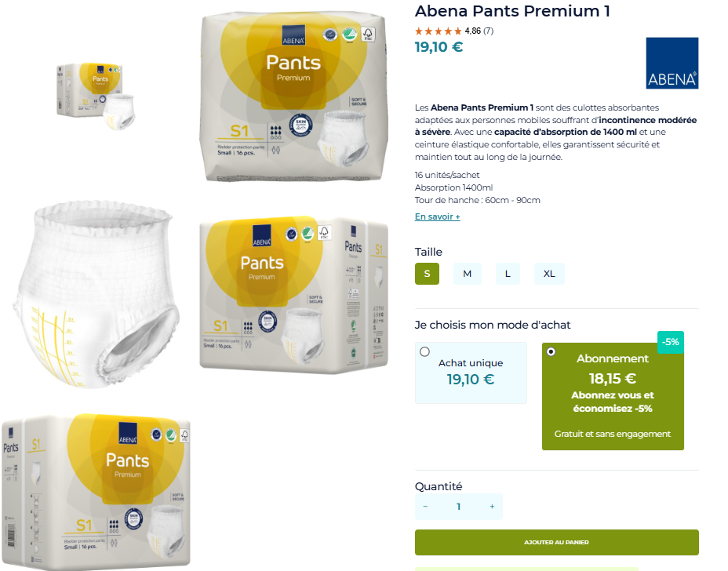Choose size S option
The image size is (728, 571).
pos(427,274)
